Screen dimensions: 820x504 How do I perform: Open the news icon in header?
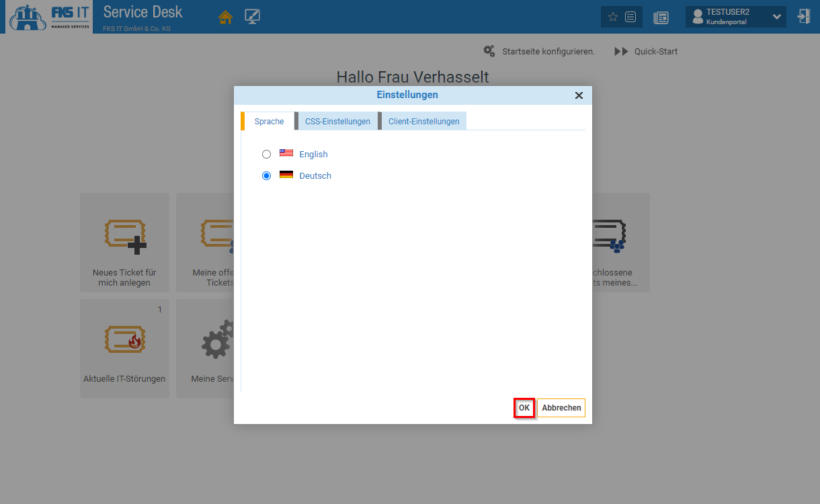pos(661,17)
